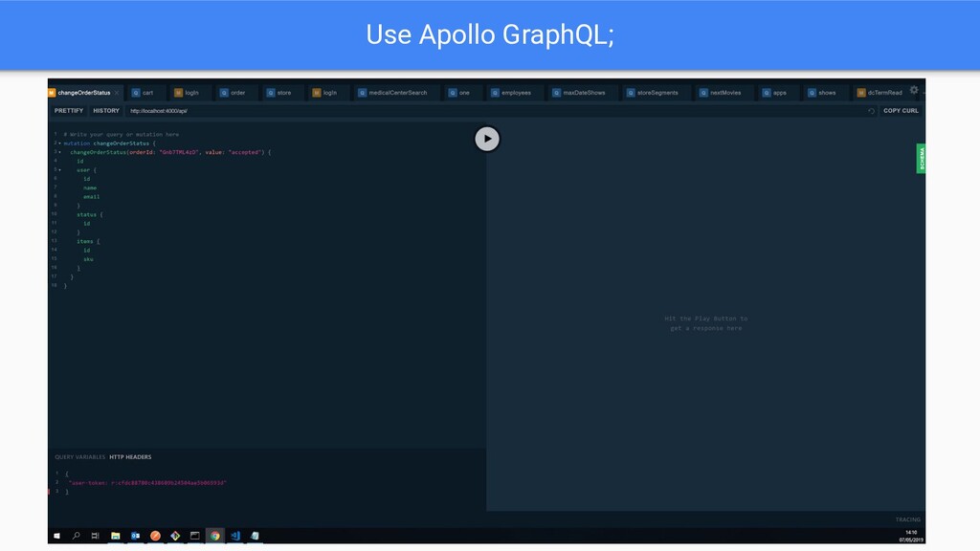Open Outlook from the taskbar
Image resolution: width=980 pixels, height=551 pixels.
[136, 536]
